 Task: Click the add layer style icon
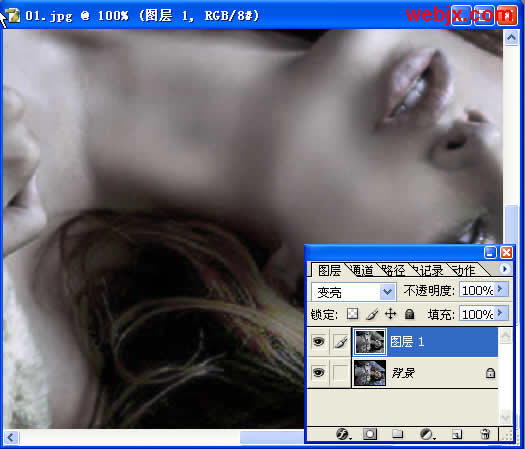click(x=343, y=434)
